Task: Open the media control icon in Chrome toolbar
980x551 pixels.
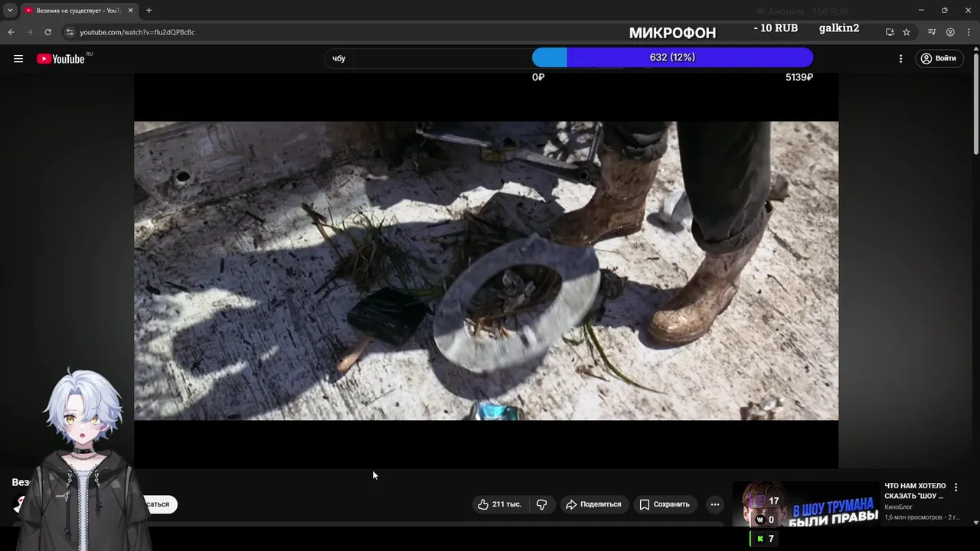Action: pos(932,32)
